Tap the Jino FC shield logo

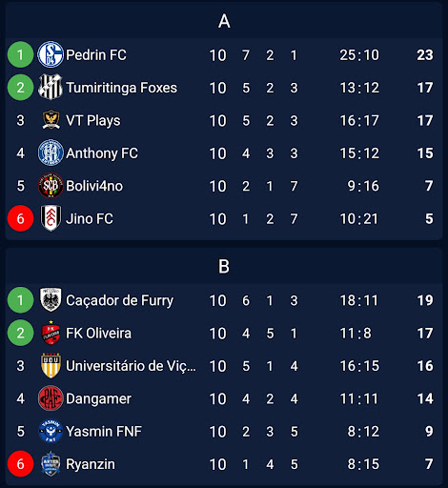[51, 218]
